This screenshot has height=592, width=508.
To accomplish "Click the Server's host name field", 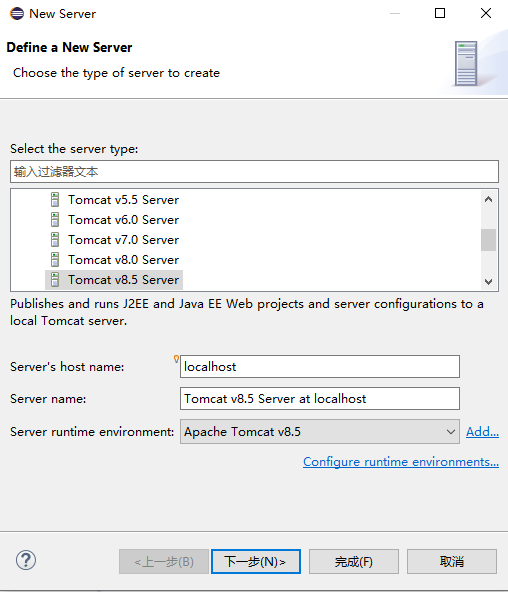I will [x=320, y=366].
